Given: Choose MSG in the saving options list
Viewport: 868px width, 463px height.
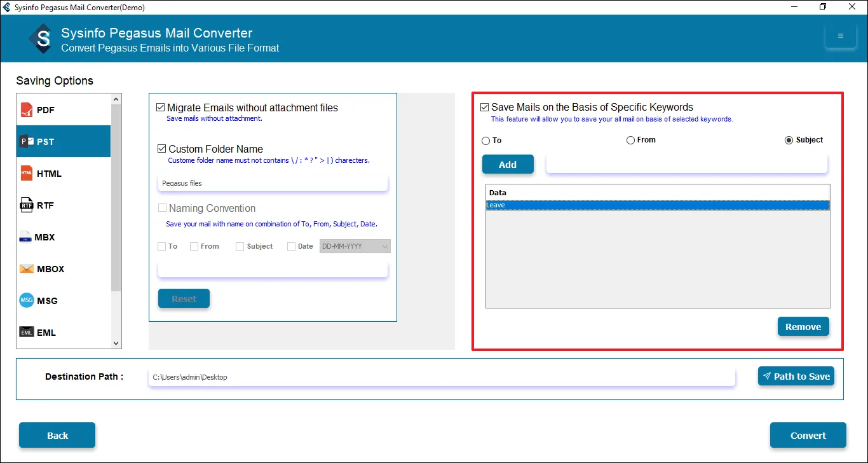Looking at the screenshot, I should pos(64,301).
